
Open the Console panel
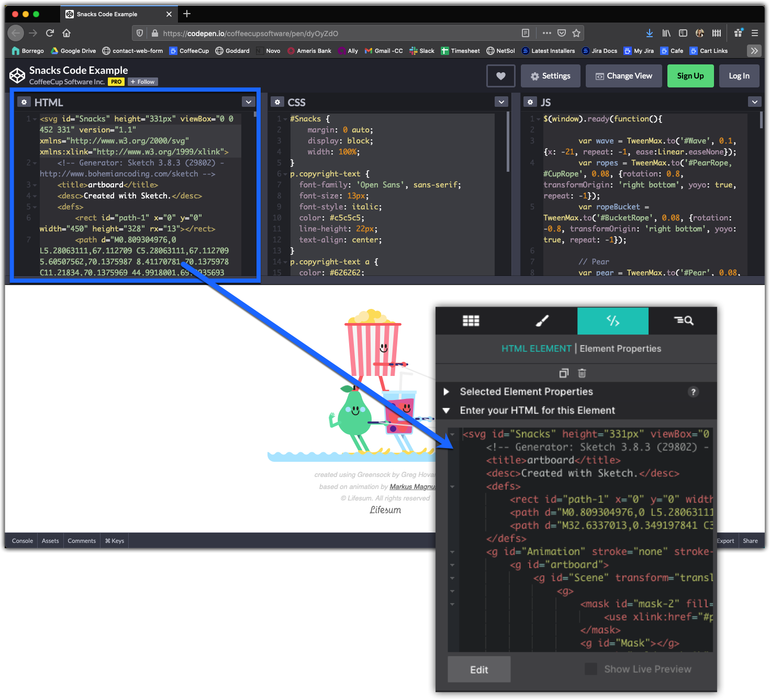coord(23,541)
